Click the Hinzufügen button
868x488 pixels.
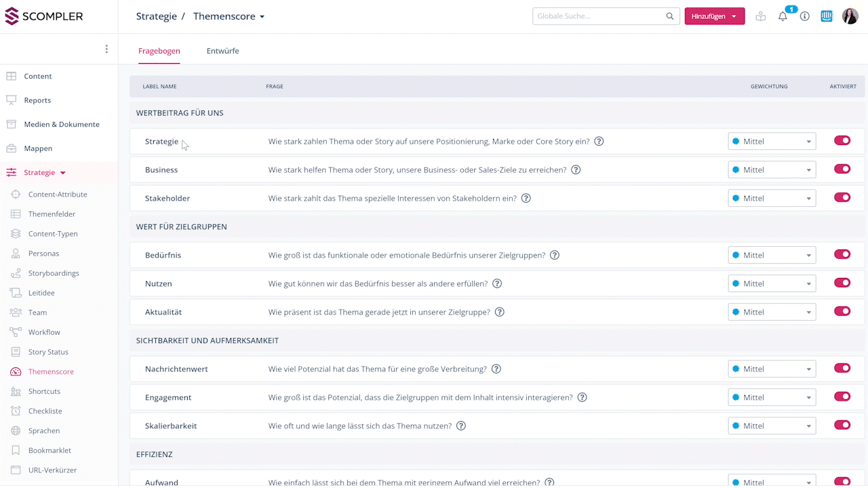pos(714,16)
